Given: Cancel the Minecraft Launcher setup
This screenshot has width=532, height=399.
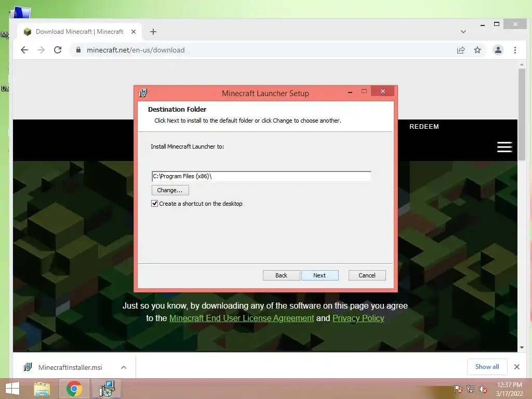Looking at the screenshot, I should pos(367,275).
